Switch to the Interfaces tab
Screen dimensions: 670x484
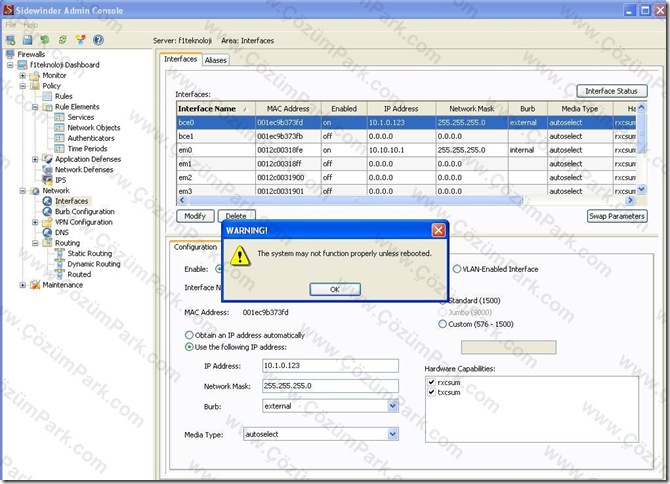(x=180, y=59)
